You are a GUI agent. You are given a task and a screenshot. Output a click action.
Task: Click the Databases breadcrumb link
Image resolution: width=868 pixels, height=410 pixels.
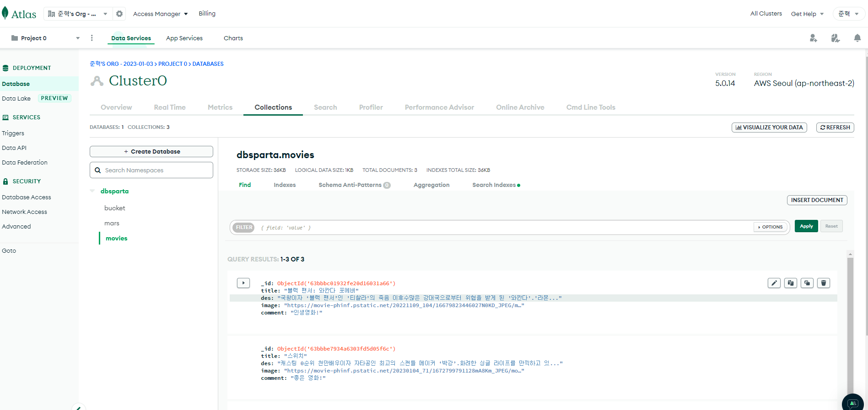(x=208, y=64)
